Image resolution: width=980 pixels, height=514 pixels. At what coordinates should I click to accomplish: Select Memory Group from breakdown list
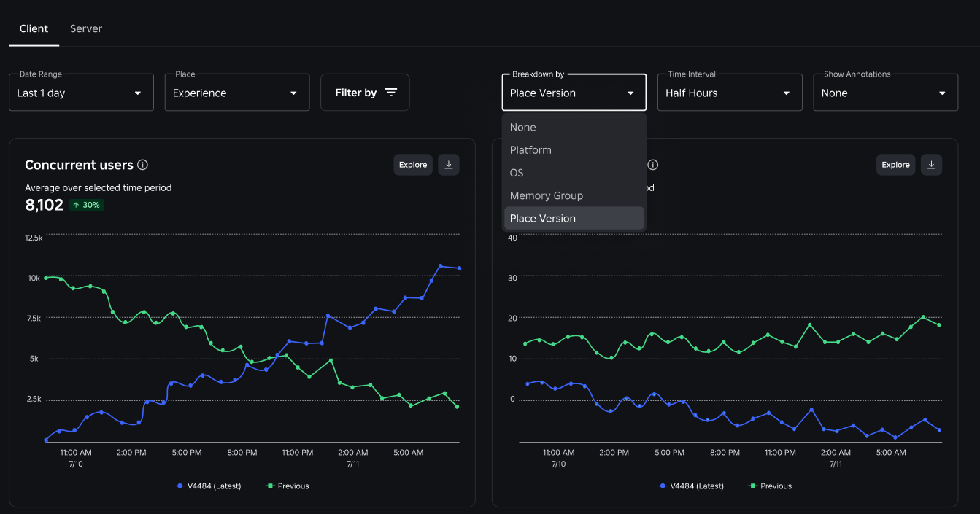click(574, 195)
